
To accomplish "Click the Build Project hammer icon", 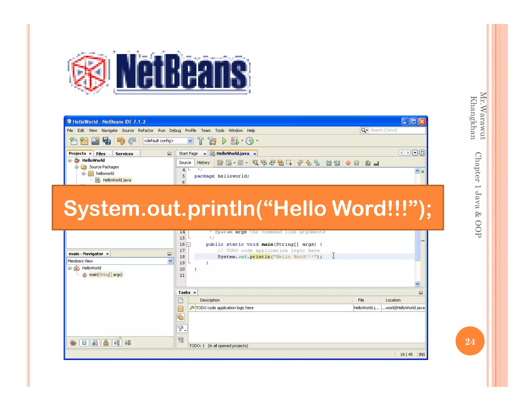I will tap(201, 141).
